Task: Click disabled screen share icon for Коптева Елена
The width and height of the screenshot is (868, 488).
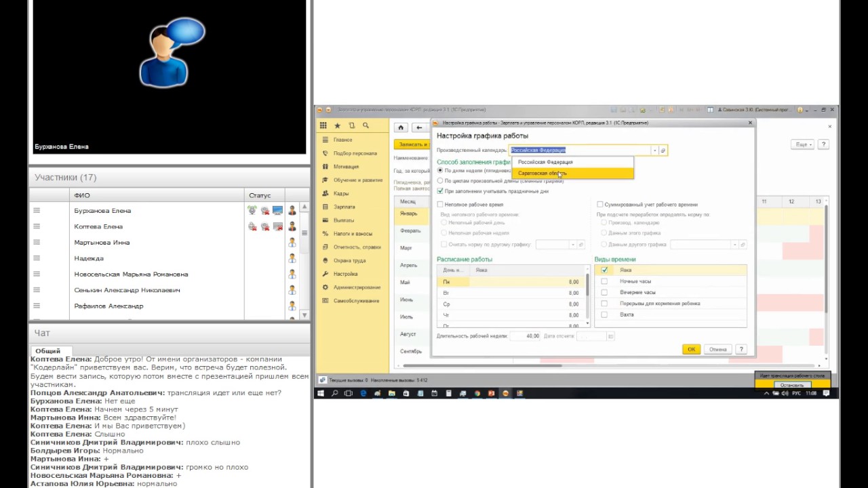Action: coord(277,226)
